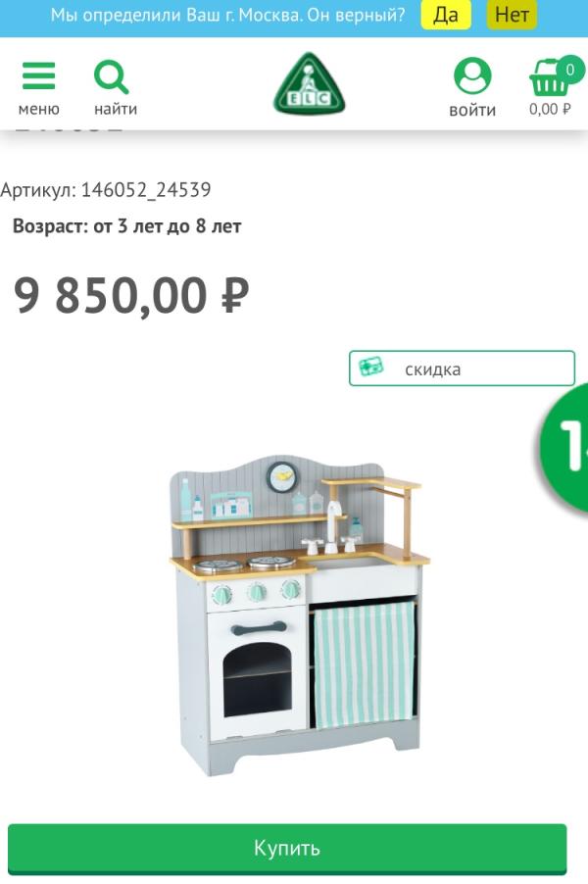Confirm city with the Да button

pyautogui.click(x=446, y=16)
